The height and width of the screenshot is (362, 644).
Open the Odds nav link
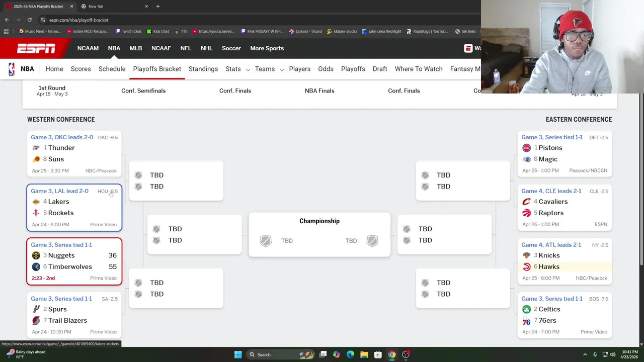pyautogui.click(x=326, y=69)
